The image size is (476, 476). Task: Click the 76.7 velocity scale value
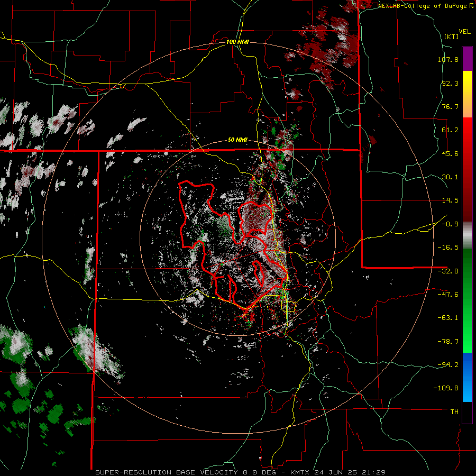click(450, 106)
